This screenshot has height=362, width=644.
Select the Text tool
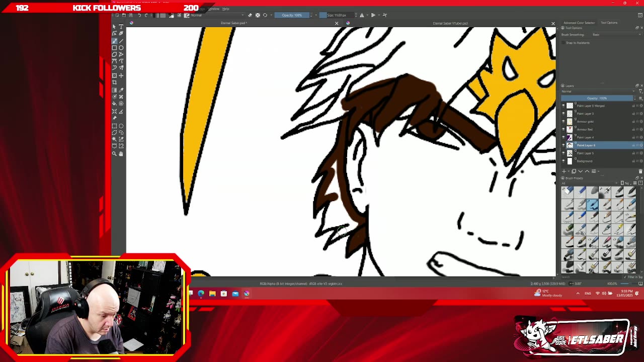pyautogui.click(x=121, y=27)
